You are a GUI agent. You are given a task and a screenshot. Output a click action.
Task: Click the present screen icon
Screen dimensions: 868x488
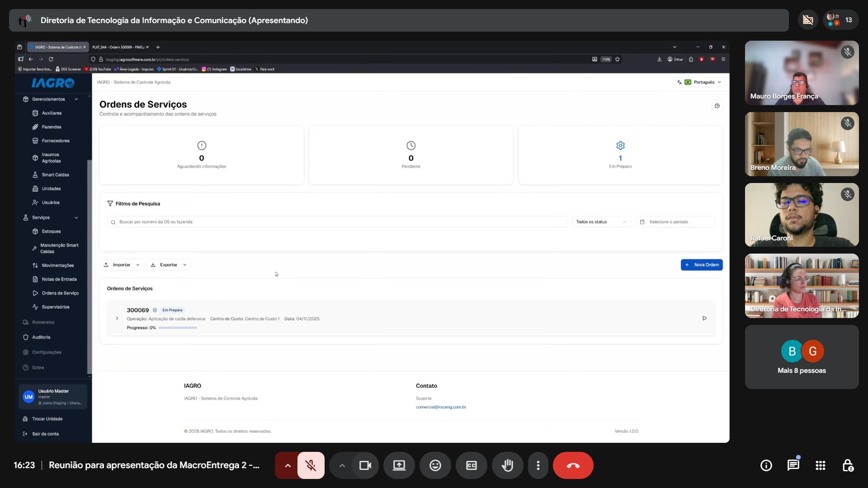point(399,465)
